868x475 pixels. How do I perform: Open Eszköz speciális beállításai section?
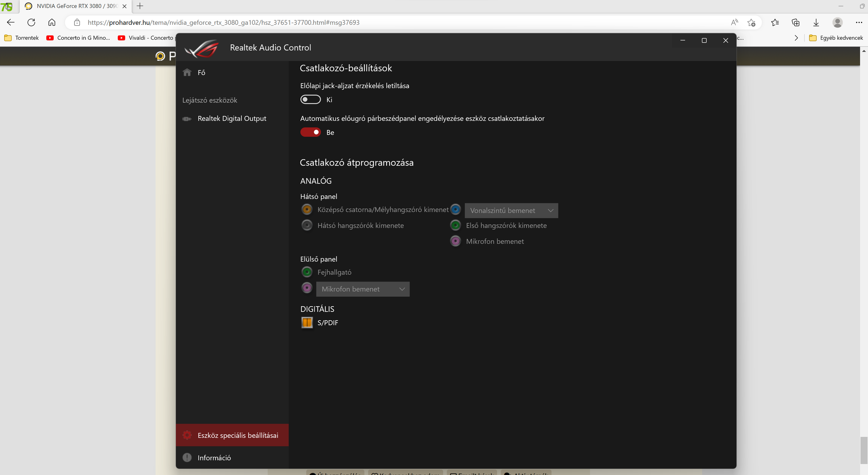[237, 435]
